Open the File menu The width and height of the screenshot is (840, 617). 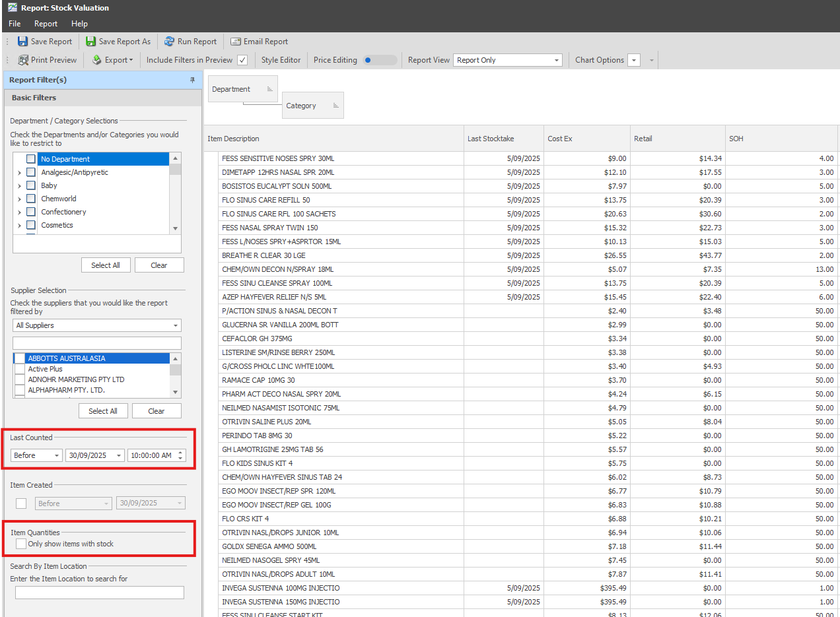pyautogui.click(x=15, y=24)
